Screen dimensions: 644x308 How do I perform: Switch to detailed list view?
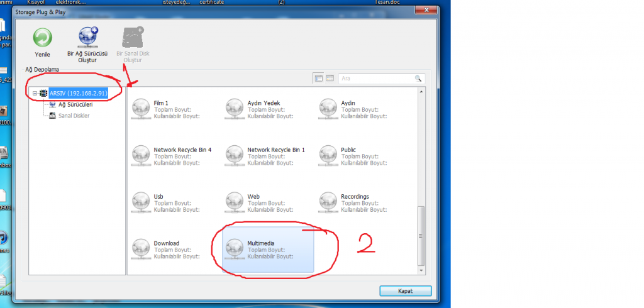tap(330, 79)
